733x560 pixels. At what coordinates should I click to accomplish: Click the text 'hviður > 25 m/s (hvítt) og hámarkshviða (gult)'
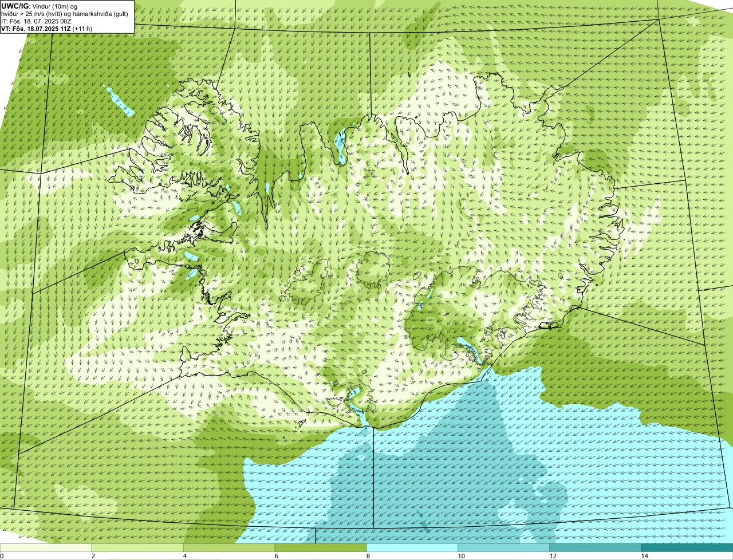65,14
